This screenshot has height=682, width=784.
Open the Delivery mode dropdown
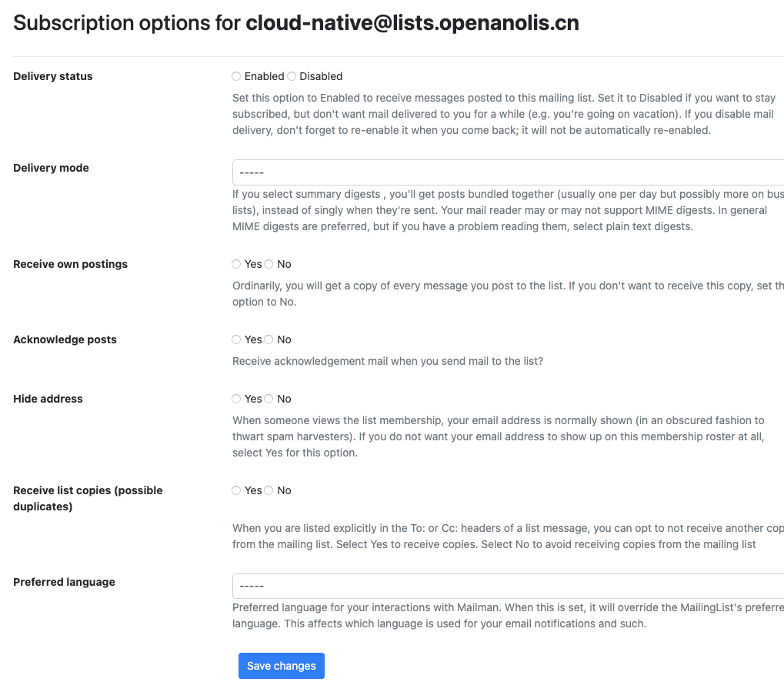click(508, 172)
